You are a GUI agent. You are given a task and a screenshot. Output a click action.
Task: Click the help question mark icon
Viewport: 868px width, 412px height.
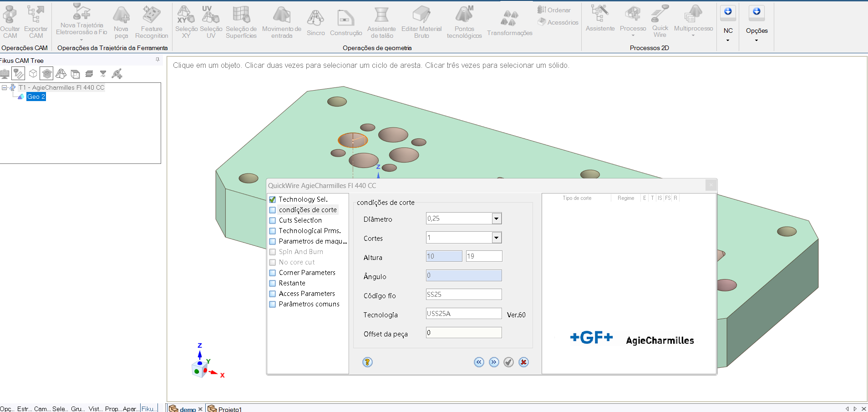click(367, 362)
